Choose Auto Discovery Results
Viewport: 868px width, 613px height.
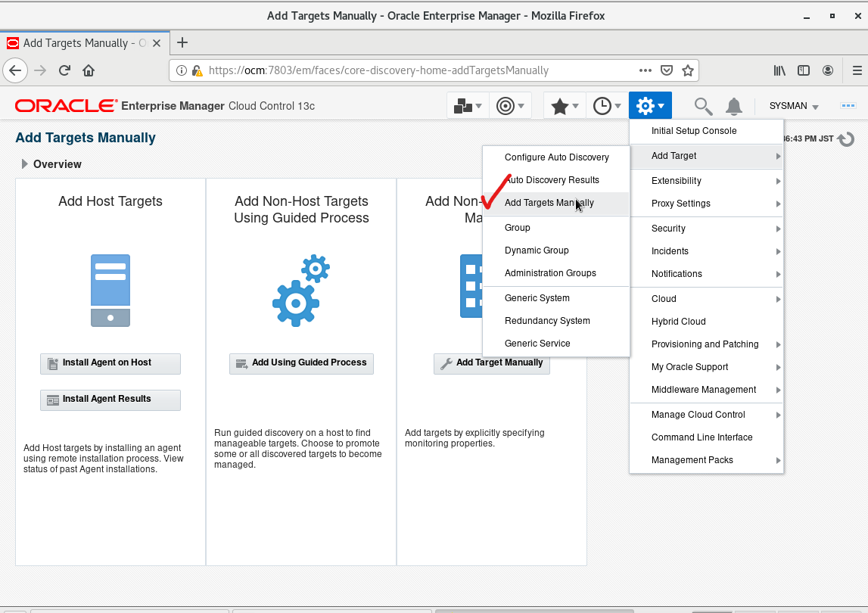pos(556,180)
